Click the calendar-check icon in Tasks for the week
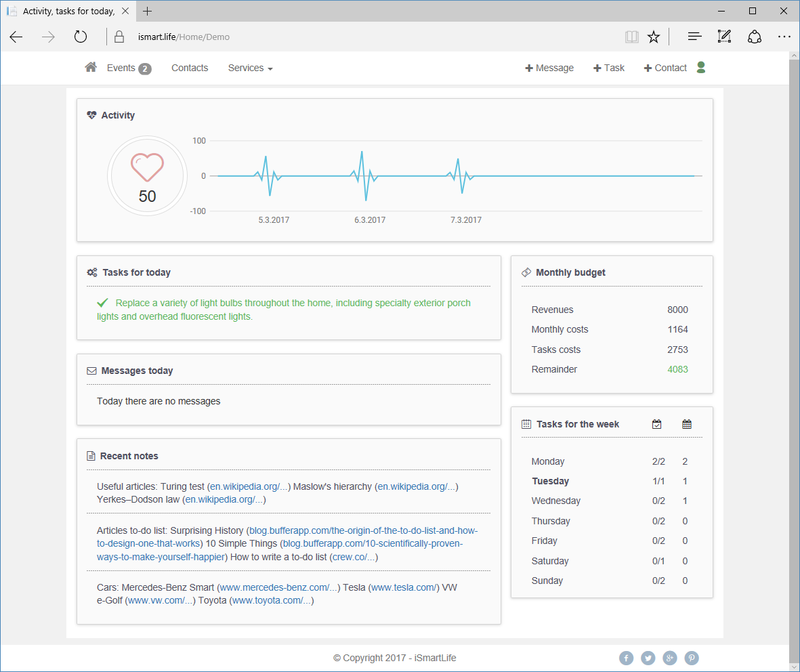The height and width of the screenshot is (672, 800). point(656,424)
